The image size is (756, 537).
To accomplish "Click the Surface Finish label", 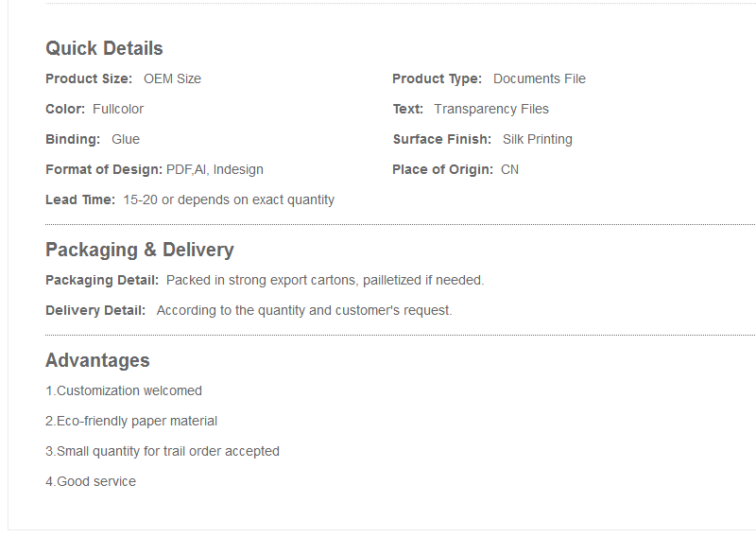I will pos(441,139).
